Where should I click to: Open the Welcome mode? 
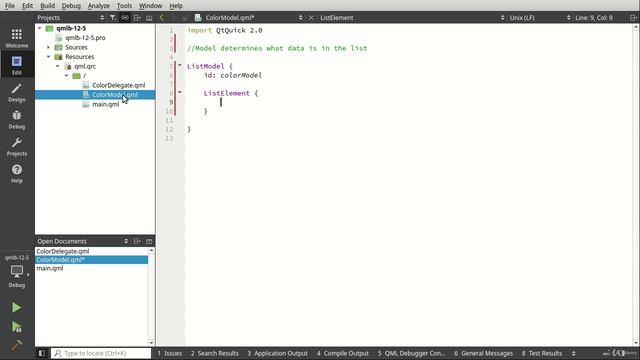click(x=17, y=38)
